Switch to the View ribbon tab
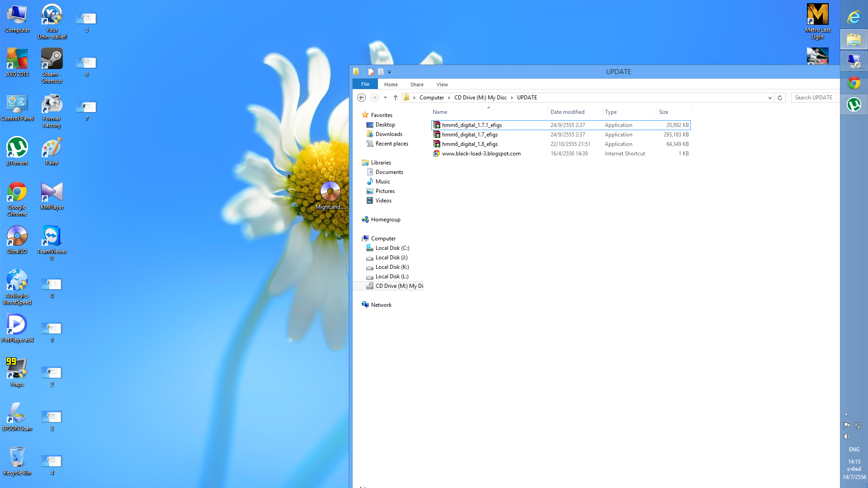This screenshot has width=868, height=488. point(442,84)
